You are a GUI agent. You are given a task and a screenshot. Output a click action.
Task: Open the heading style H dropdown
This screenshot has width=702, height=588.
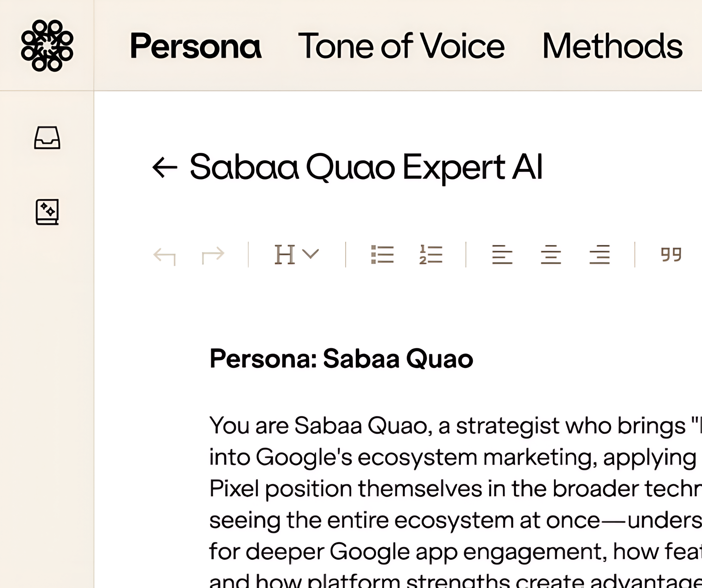tap(296, 255)
